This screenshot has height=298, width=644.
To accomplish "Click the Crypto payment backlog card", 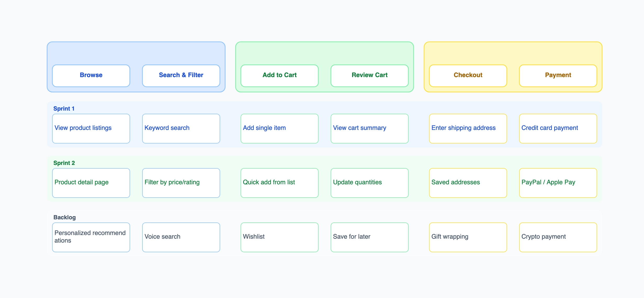I will click(558, 237).
